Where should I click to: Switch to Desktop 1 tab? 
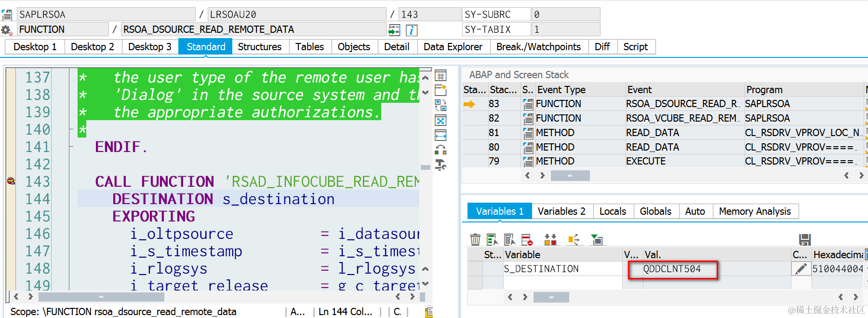[x=35, y=47]
